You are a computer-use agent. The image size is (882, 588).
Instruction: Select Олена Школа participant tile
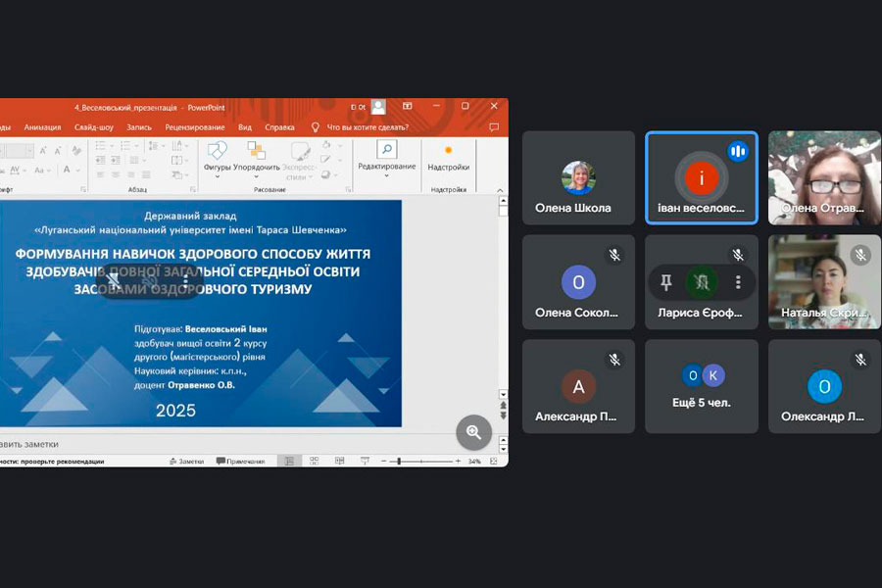pos(578,177)
